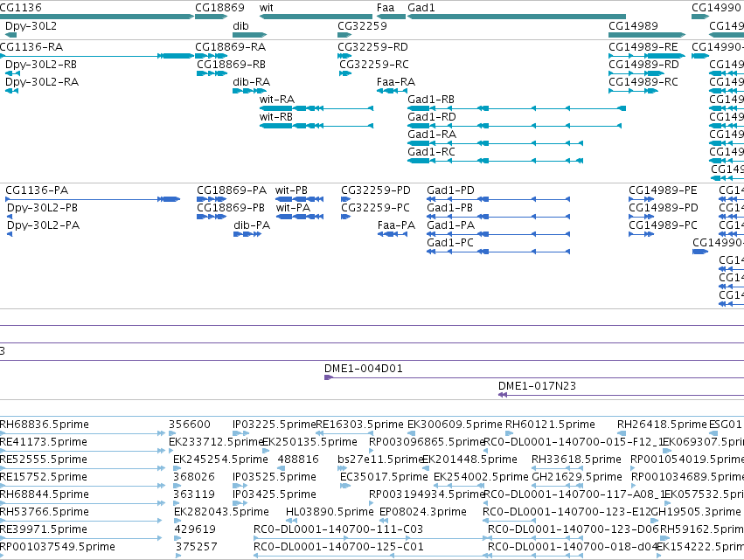744x560 pixels.
Task: Select protein Dpy-30L2-PB
Action: pyautogui.click(x=10, y=217)
